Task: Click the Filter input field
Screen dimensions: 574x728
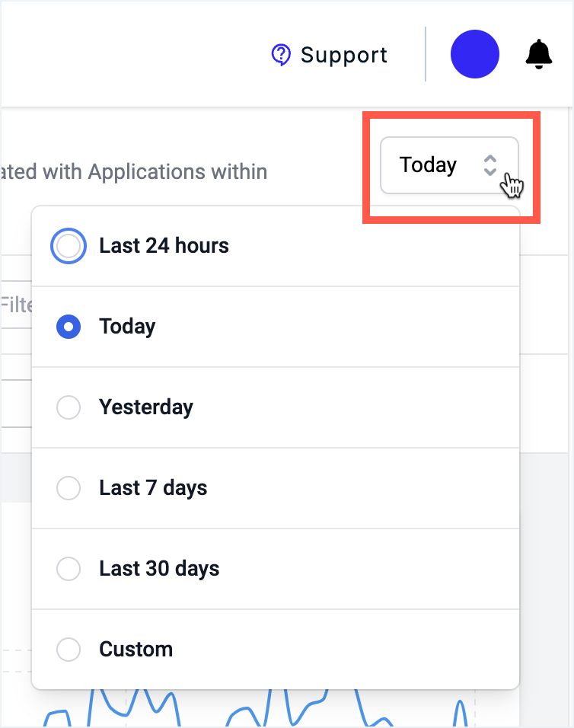Action: click(16, 305)
